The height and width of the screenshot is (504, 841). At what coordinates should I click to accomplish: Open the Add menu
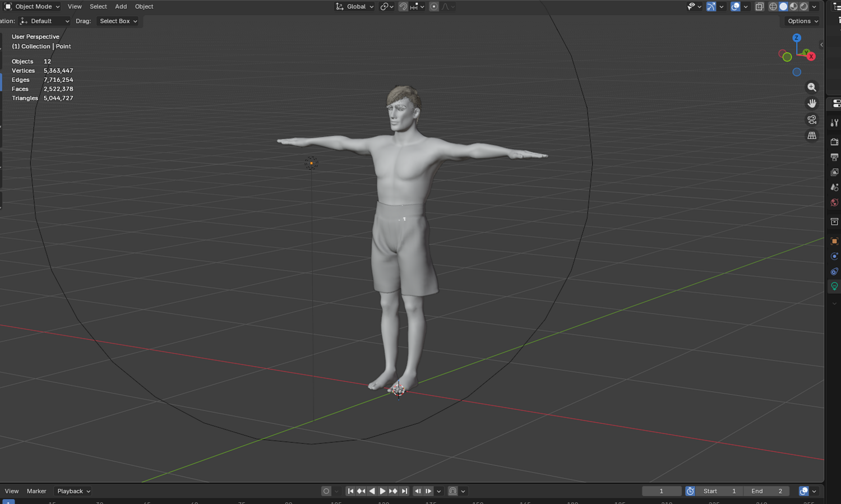pyautogui.click(x=121, y=7)
